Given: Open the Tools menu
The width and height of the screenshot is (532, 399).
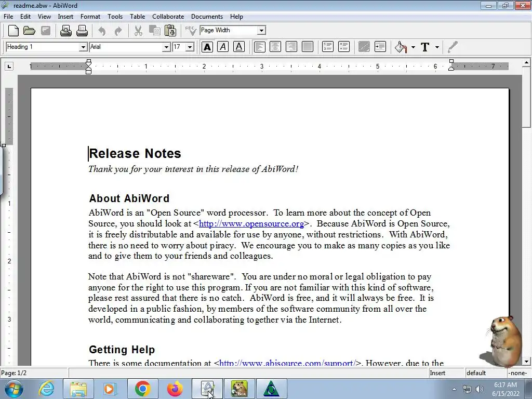Looking at the screenshot, I should [x=115, y=17].
